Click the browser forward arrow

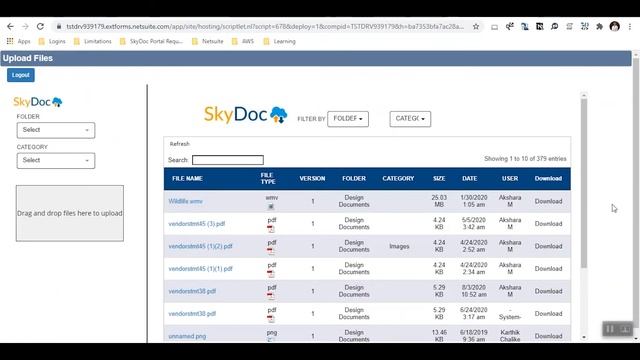pyautogui.click(x=25, y=27)
